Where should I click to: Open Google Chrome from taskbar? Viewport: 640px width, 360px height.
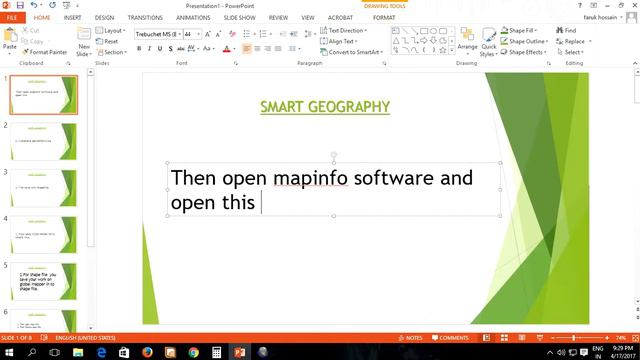click(x=193, y=352)
